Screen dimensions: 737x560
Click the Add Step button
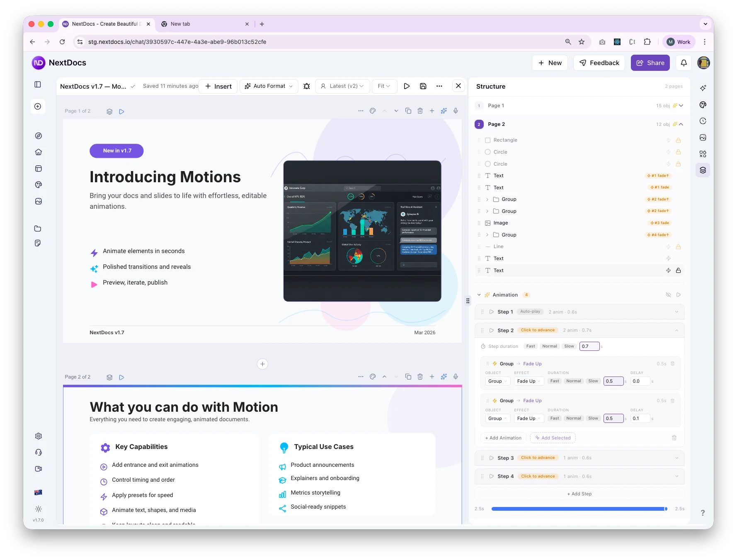pos(579,494)
